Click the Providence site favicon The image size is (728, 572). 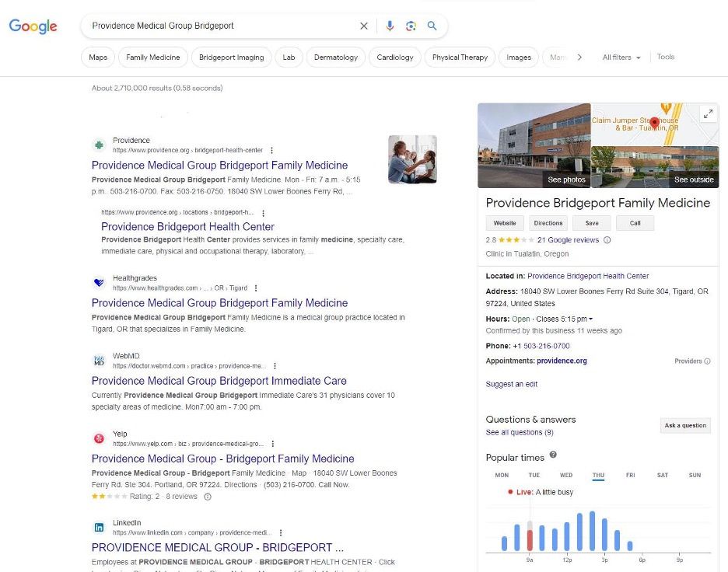(99, 145)
